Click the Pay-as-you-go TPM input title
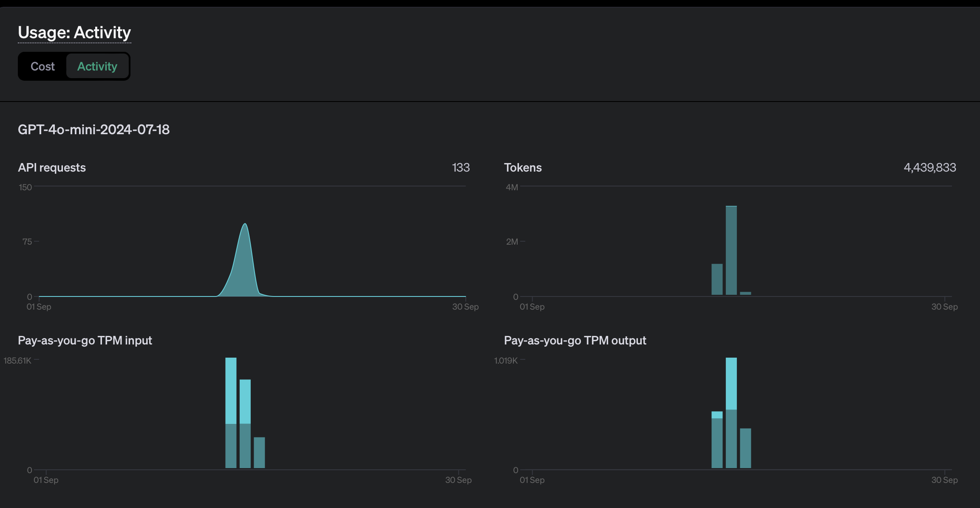980x508 pixels. pyautogui.click(x=85, y=341)
